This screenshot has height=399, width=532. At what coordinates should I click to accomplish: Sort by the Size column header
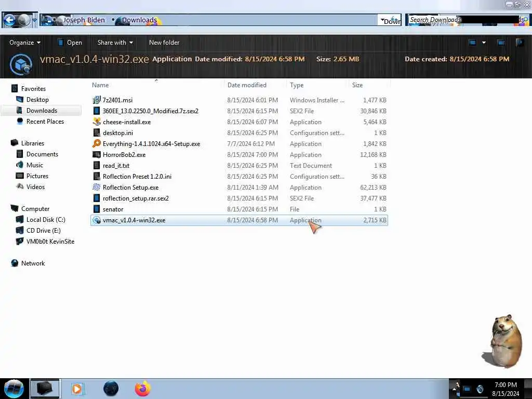click(x=357, y=85)
